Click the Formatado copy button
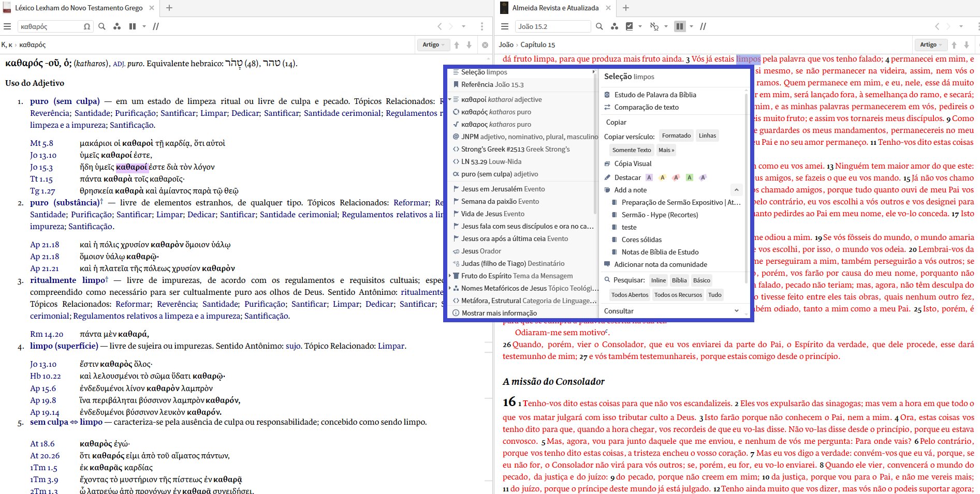980x494 pixels. (x=676, y=136)
